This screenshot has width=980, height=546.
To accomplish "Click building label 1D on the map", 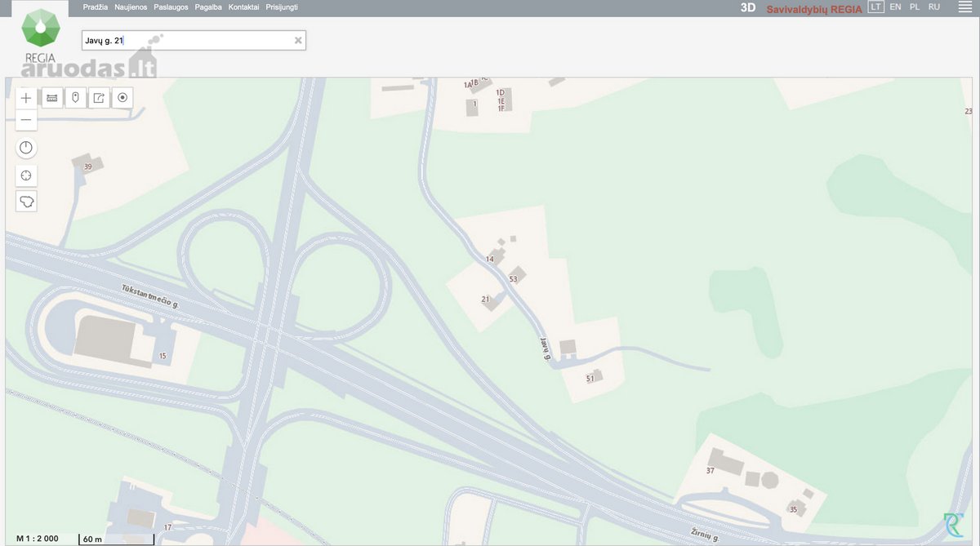I will pyautogui.click(x=500, y=92).
